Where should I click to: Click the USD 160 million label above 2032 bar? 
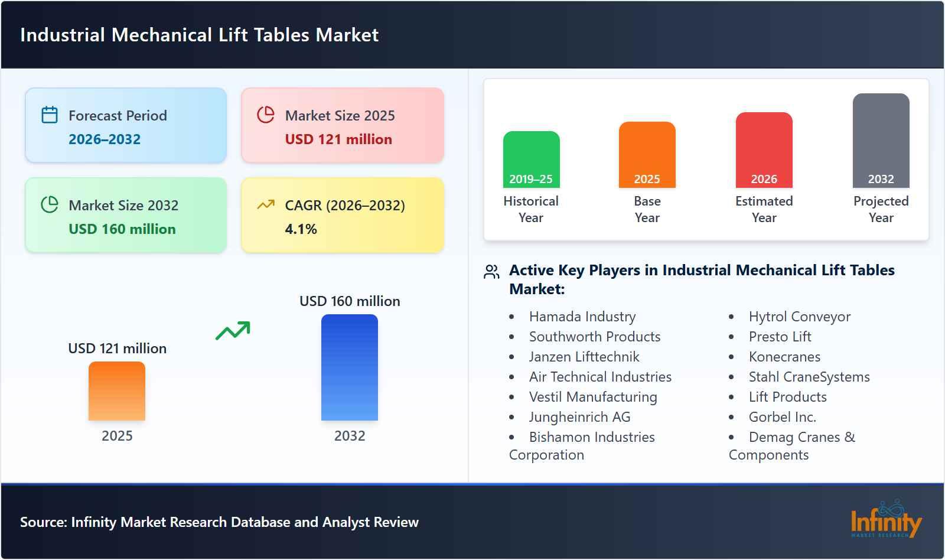[349, 301]
